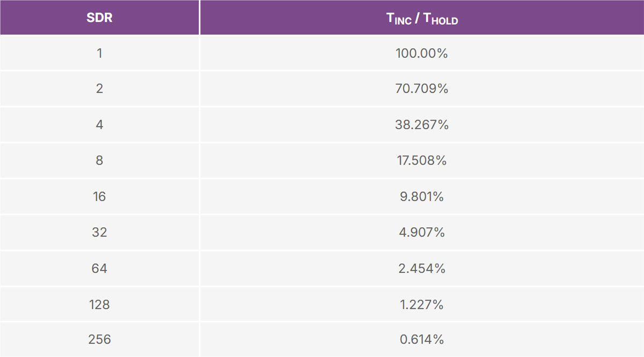Select the SDR cell with value 32
The width and height of the screenshot is (644, 357).
[99, 232]
